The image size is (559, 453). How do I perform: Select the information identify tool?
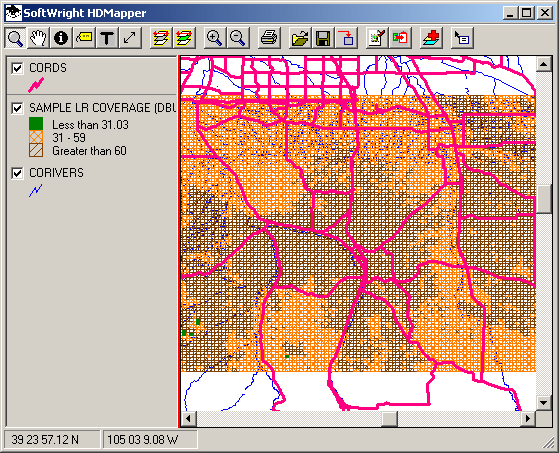pyautogui.click(x=61, y=38)
